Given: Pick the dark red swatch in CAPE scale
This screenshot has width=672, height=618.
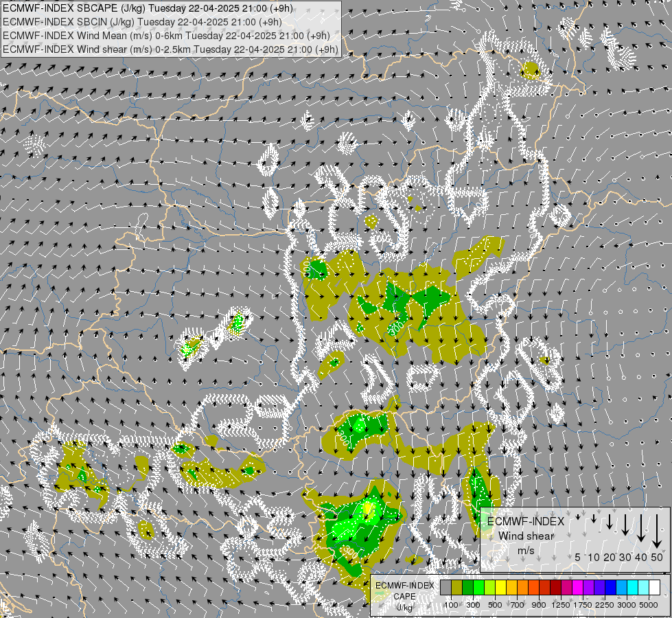Looking at the screenshot, I should point(555,588).
